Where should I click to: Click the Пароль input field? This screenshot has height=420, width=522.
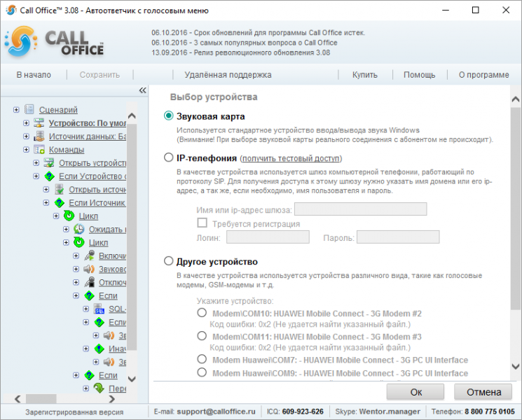(398, 237)
